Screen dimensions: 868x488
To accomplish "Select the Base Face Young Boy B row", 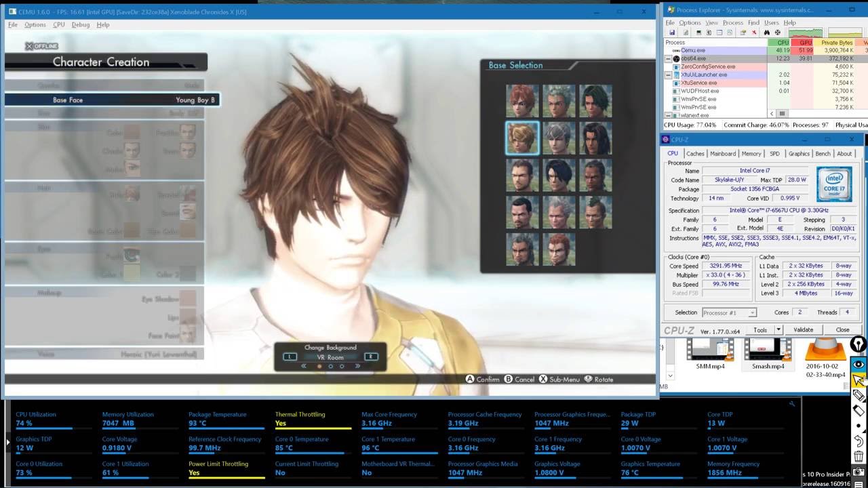I will (112, 100).
